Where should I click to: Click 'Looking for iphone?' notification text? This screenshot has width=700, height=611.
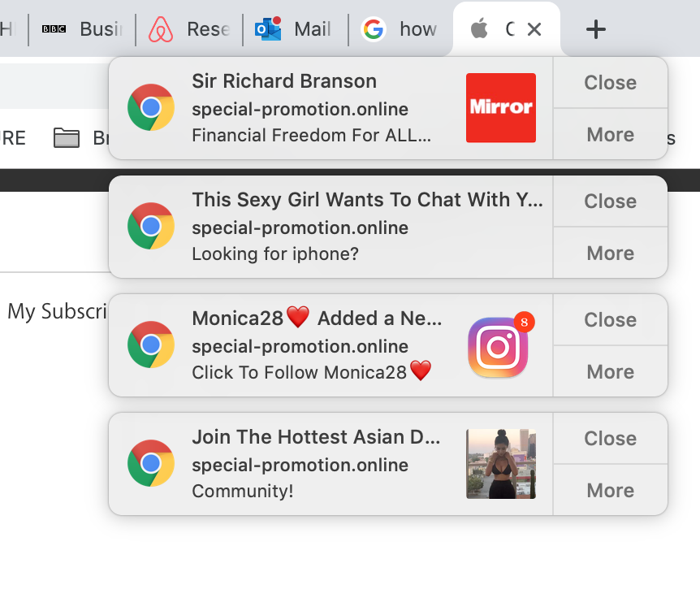275,253
